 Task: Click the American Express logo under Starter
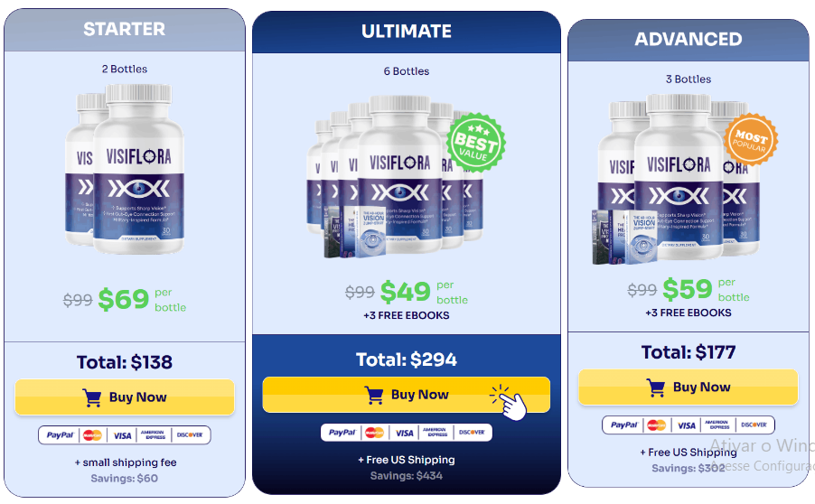(x=155, y=435)
